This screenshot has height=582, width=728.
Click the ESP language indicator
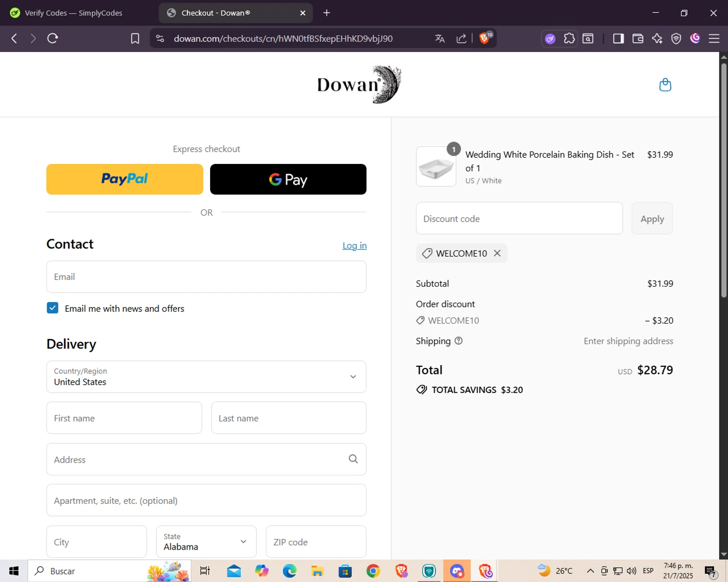(648, 571)
